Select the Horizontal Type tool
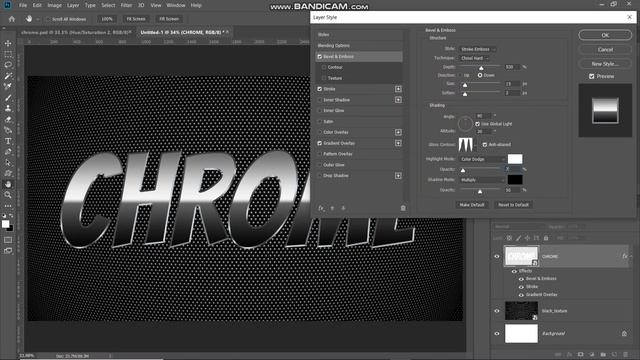Viewport: 640px width, 360px height. click(x=8, y=141)
